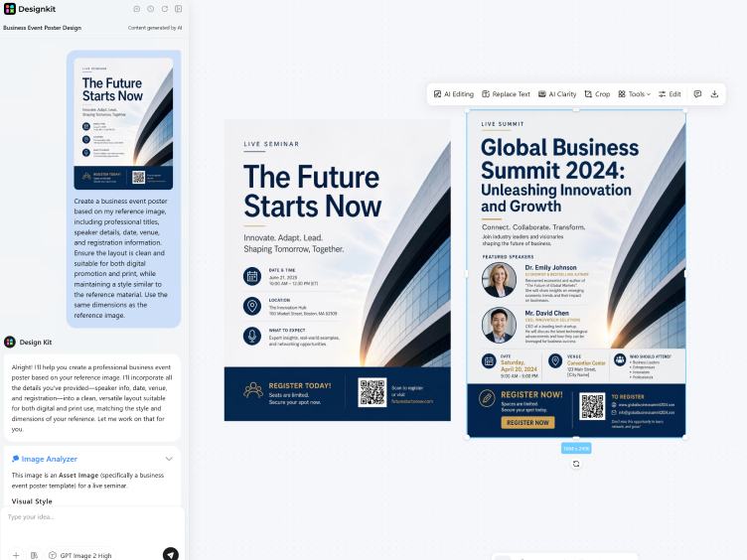Click the REGISTER NOW button on the summit poster
This screenshot has height=560, width=747.
click(527, 422)
